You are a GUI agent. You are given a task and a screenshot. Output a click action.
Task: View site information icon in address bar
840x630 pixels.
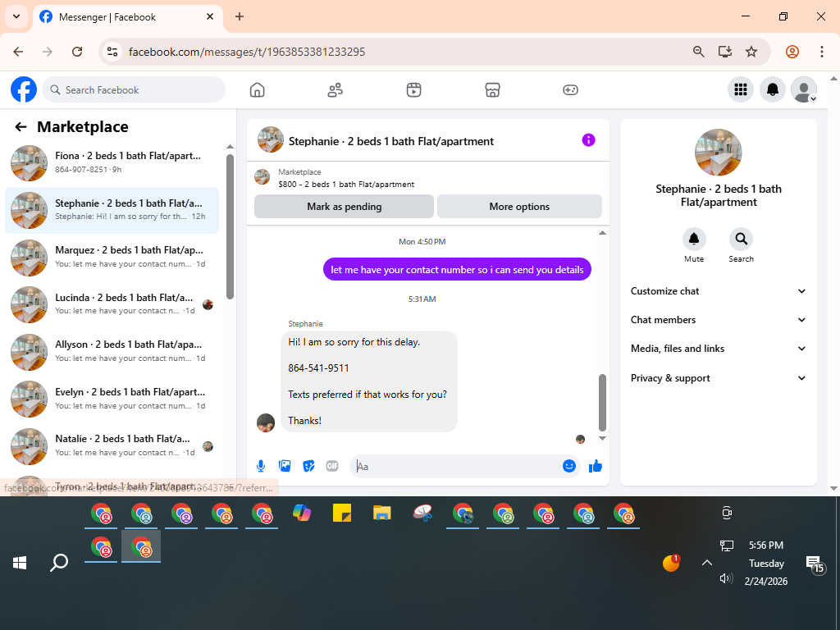[112, 52]
